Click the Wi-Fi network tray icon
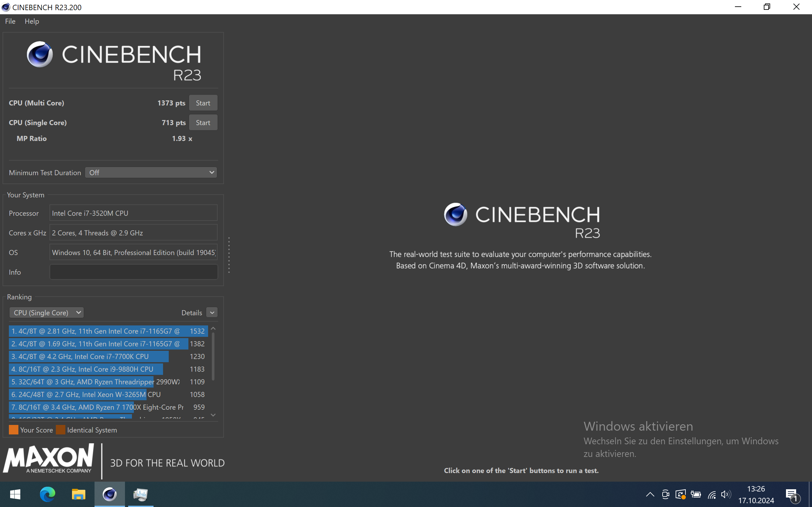This screenshot has height=507, width=812. coord(711,494)
